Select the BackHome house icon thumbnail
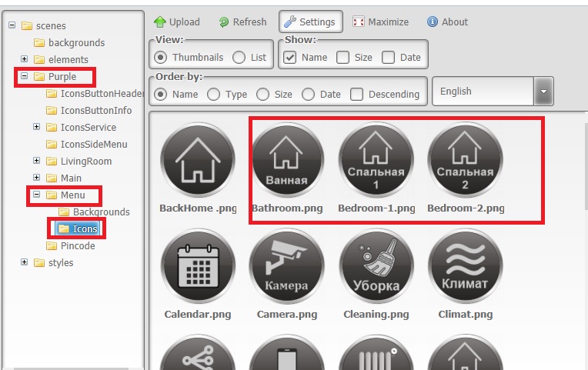The height and width of the screenshot is (370, 588). pos(198,160)
